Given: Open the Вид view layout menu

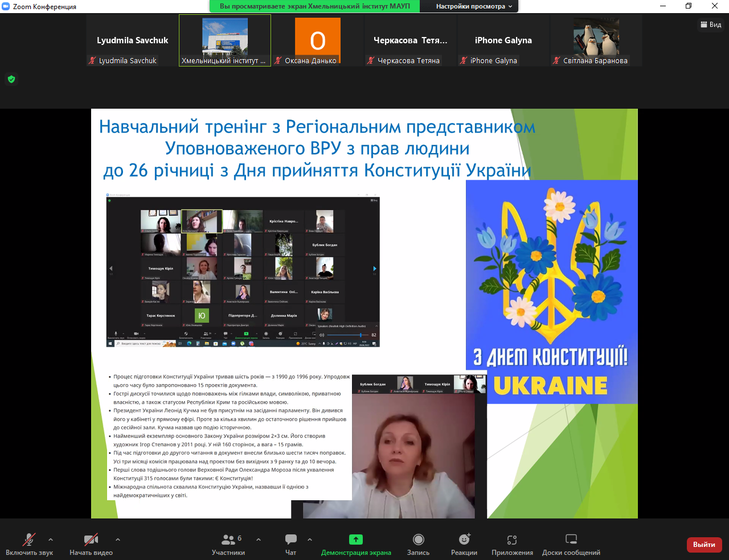Looking at the screenshot, I should pyautogui.click(x=711, y=24).
